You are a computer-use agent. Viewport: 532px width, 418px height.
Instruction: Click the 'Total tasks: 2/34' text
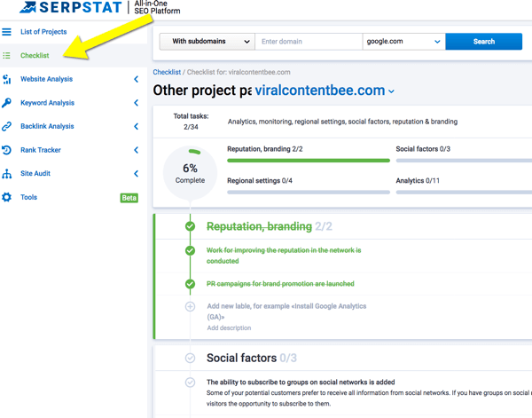tap(191, 122)
